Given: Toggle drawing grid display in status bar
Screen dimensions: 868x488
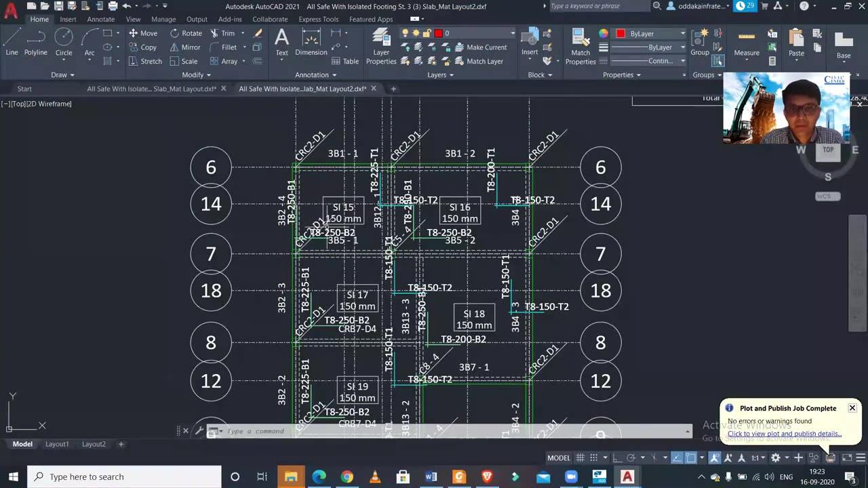Looking at the screenshot, I should point(580,458).
